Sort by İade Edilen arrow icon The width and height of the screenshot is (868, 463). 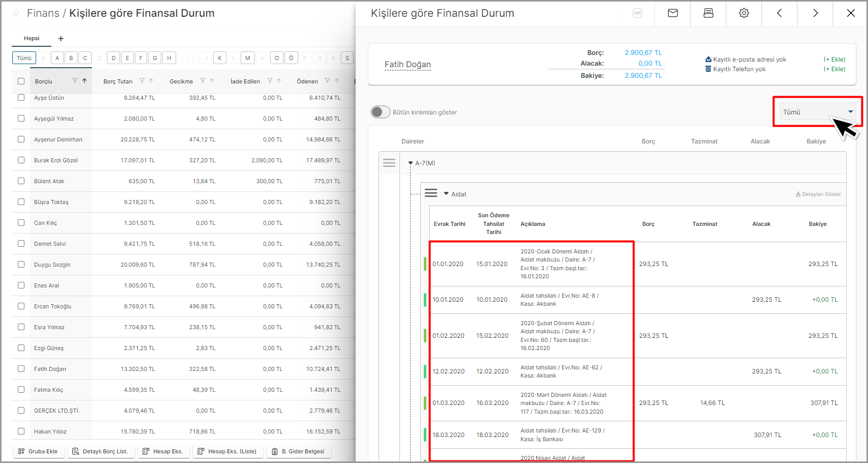coord(279,81)
